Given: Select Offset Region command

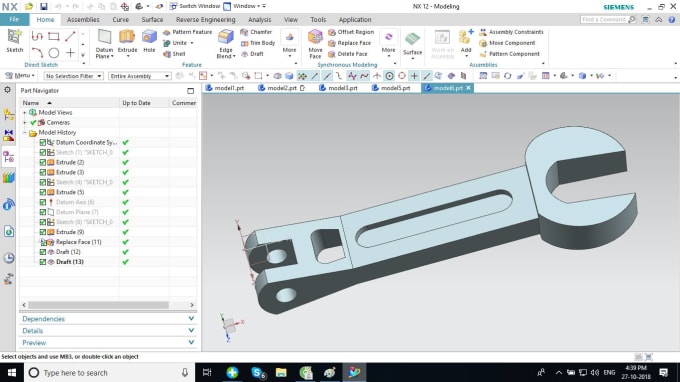Looking at the screenshot, I should tap(351, 32).
